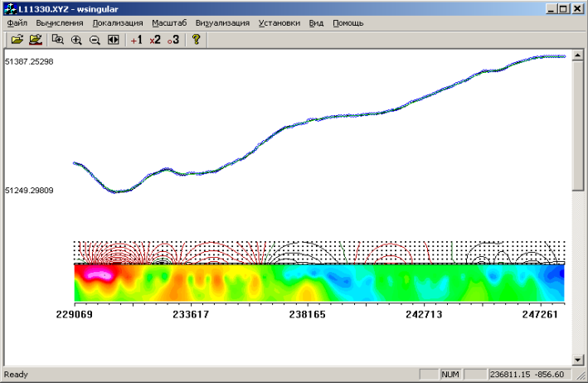Click the zoom in magnifier icon
The image size is (588, 383).
click(x=76, y=39)
